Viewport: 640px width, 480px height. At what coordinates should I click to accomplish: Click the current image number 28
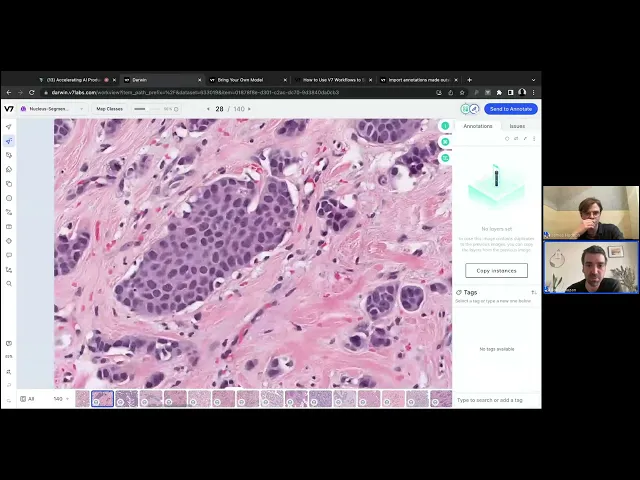point(219,109)
